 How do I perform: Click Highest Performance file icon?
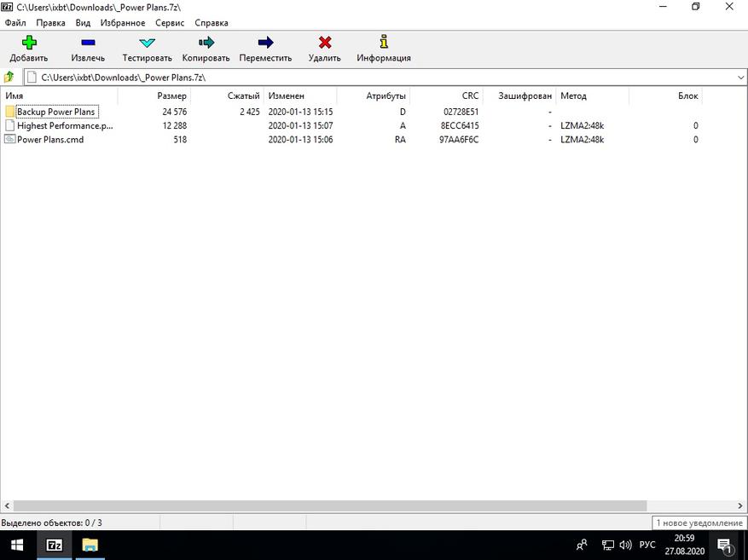coord(10,125)
